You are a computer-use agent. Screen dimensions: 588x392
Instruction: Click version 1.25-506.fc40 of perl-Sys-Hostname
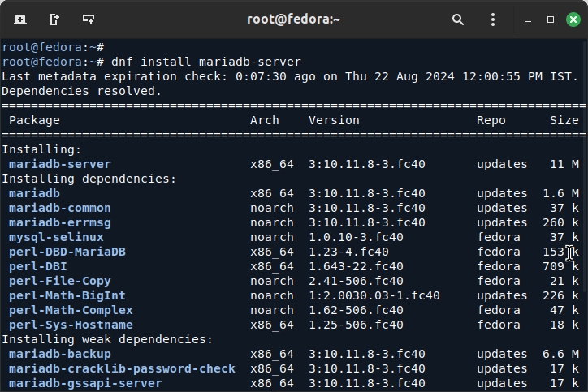(356, 325)
